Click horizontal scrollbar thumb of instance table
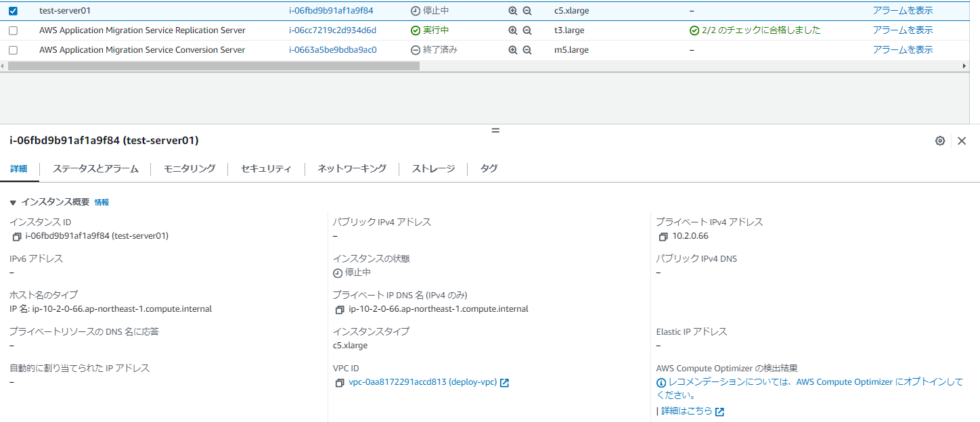Image resolution: width=980 pixels, height=422 pixels. click(213, 66)
